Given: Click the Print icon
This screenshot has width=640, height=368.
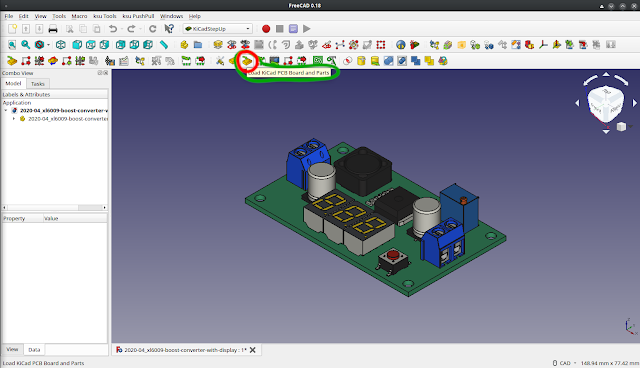Looking at the screenshot, I should point(53,29).
